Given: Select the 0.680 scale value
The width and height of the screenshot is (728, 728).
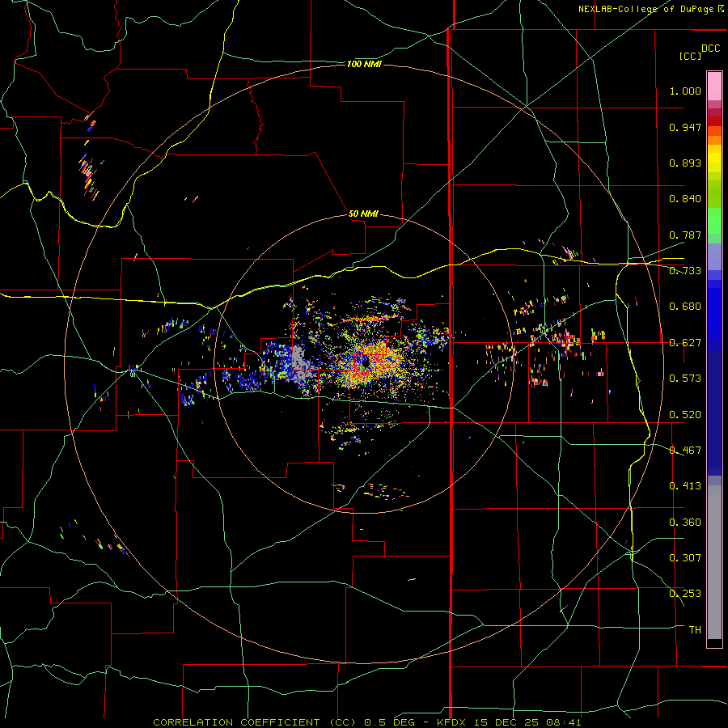Looking at the screenshot, I should pos(685,307).
